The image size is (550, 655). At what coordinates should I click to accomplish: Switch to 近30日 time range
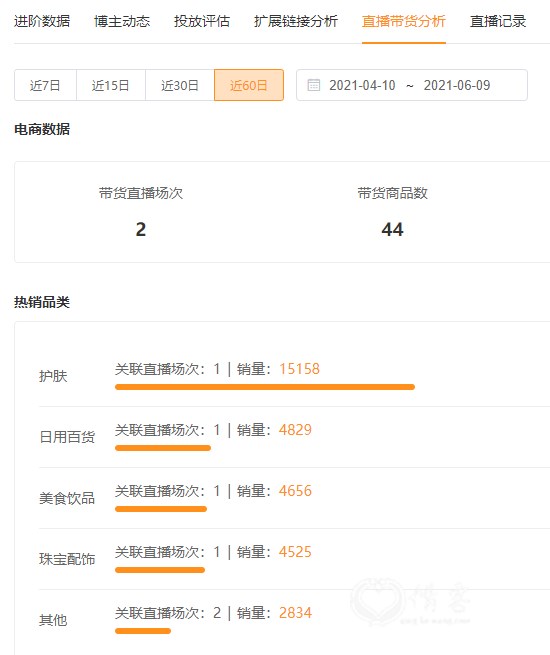pos(180,85)
